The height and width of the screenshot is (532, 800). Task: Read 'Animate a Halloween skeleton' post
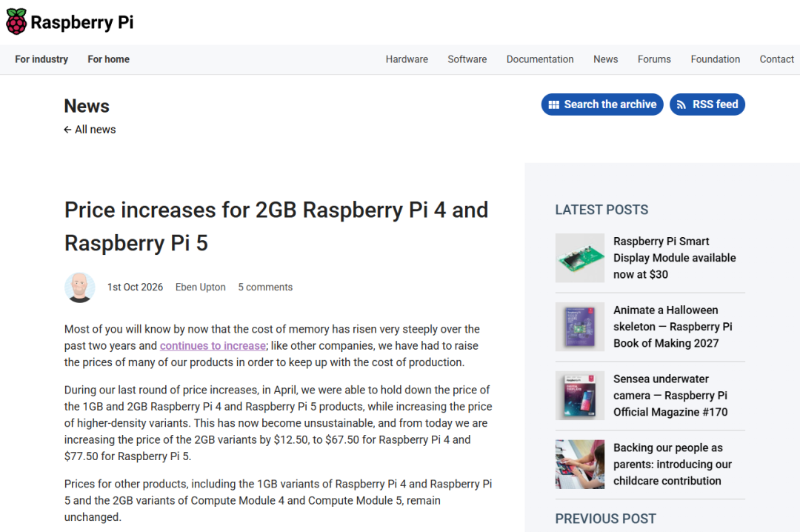pyautogui.click(x=673, y=327)
